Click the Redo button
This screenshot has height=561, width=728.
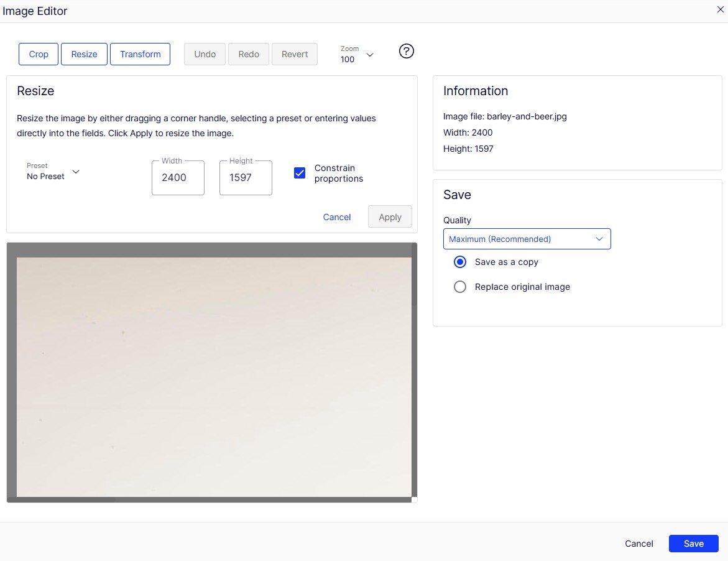pos(249,54)
